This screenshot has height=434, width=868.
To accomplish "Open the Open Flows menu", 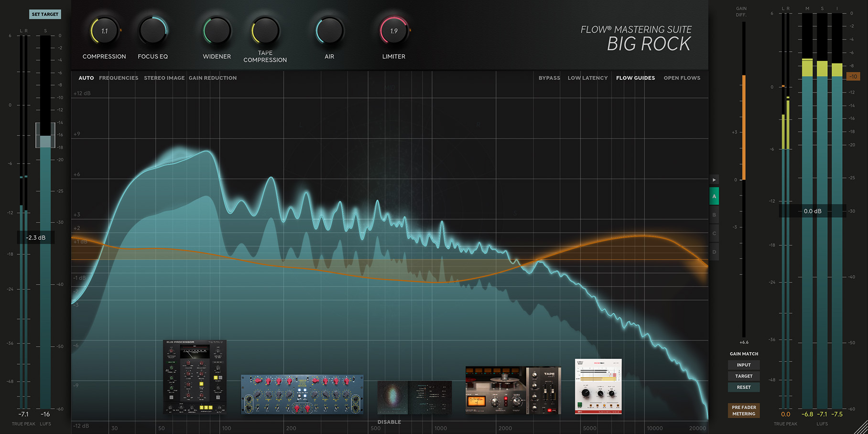I will tap(682, 78).
